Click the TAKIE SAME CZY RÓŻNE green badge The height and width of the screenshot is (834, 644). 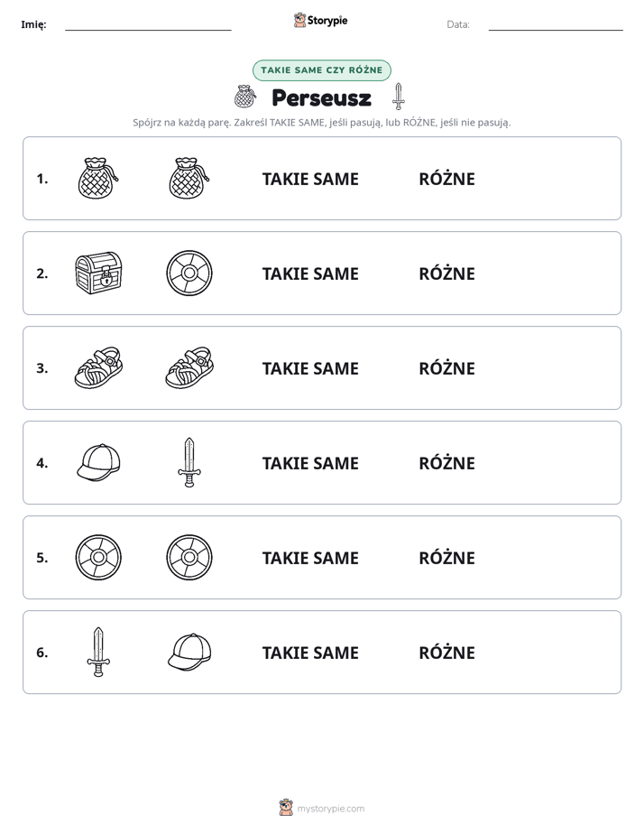pos(321,70)
